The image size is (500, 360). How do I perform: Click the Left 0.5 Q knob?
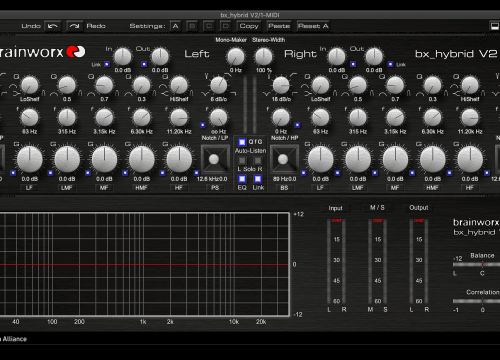coord(67,85)
